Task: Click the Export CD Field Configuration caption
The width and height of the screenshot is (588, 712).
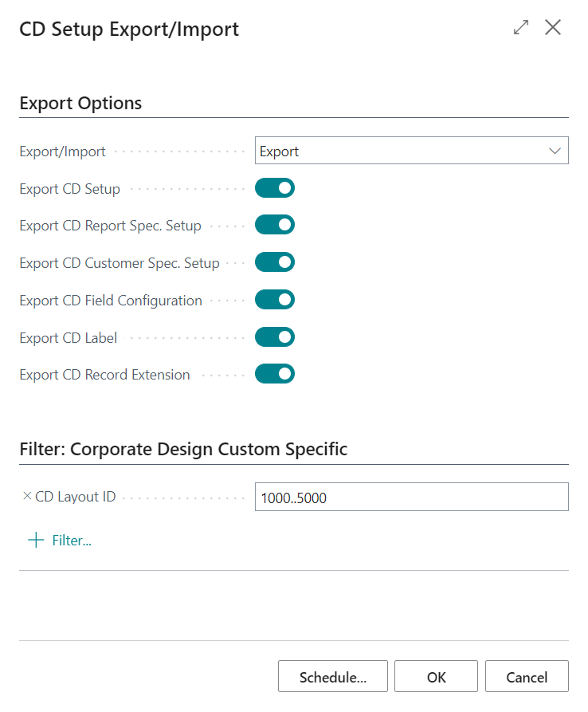Action: click(x=111, y=301)
